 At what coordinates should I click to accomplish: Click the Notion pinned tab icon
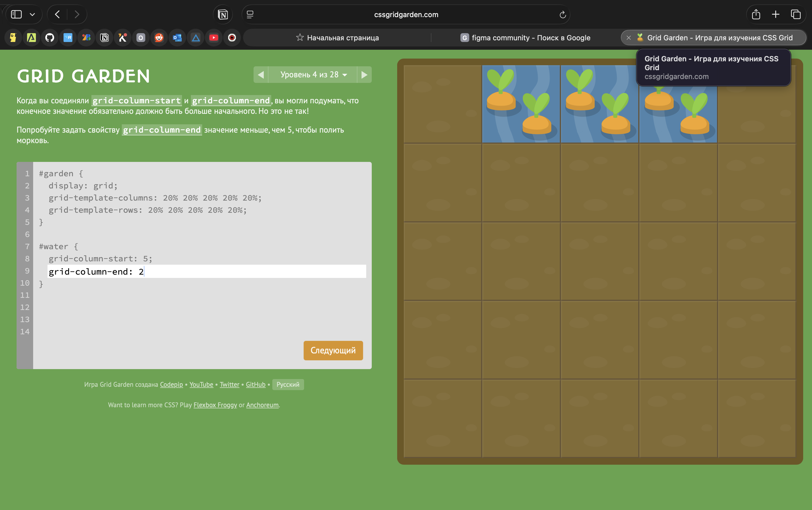click(104, 38)
